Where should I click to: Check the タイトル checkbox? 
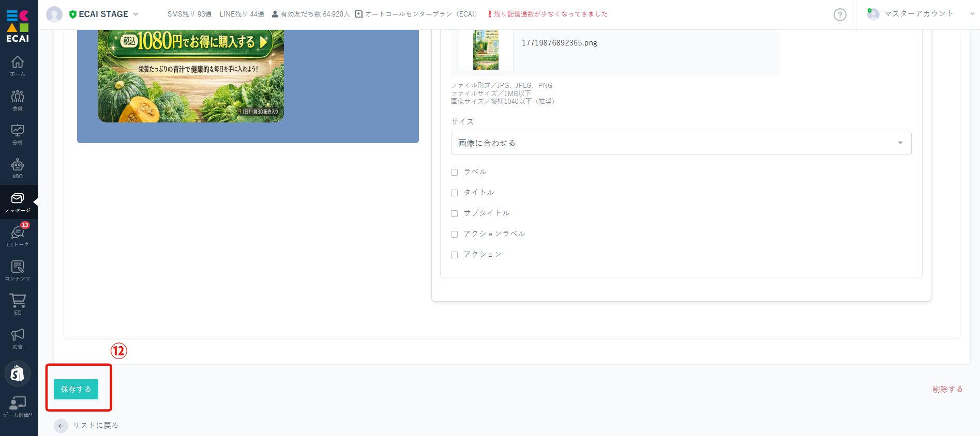(455, 193)
